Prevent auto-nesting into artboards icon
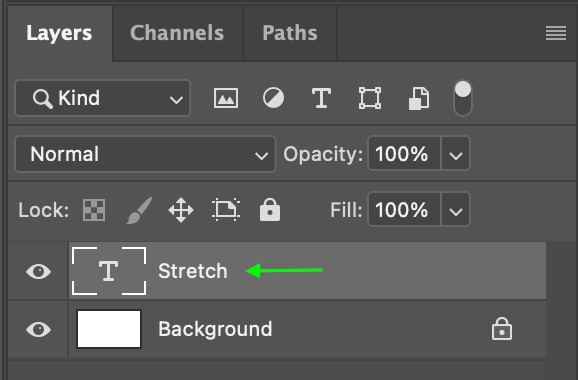The height and width of the screenshot is (380, 578). click(x=226, y=210)
